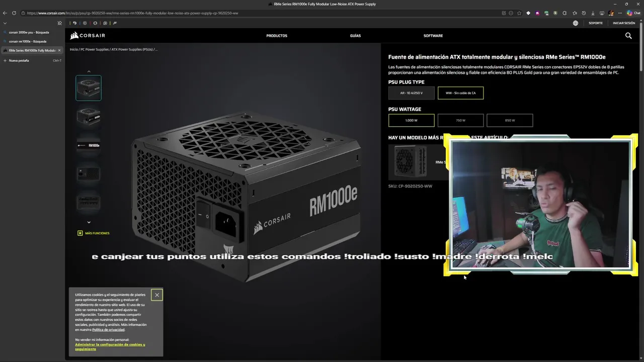Open the apps icon in the address bar
This screenshot has width=644, height=362.
504,13
